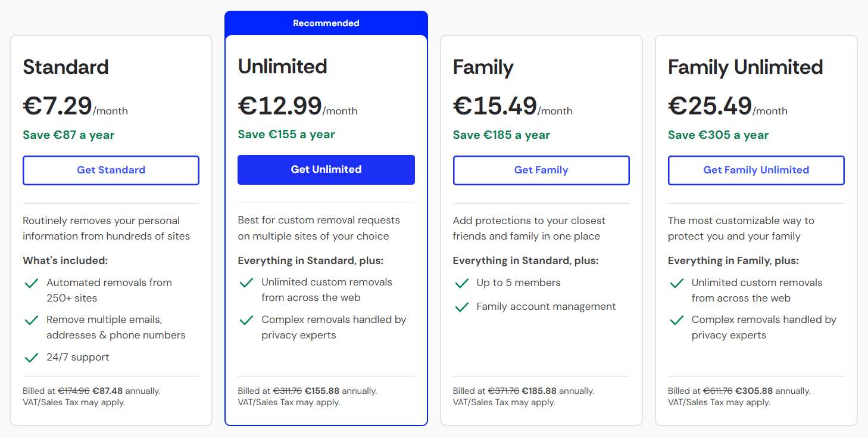Click the €87.48 annual billing note

click(108, 391)
